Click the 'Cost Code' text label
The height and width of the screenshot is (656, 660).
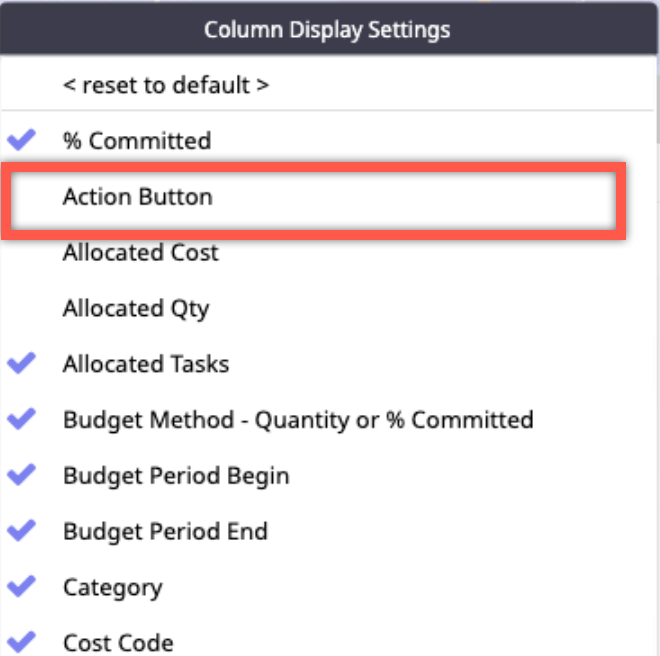coord(118,642)
